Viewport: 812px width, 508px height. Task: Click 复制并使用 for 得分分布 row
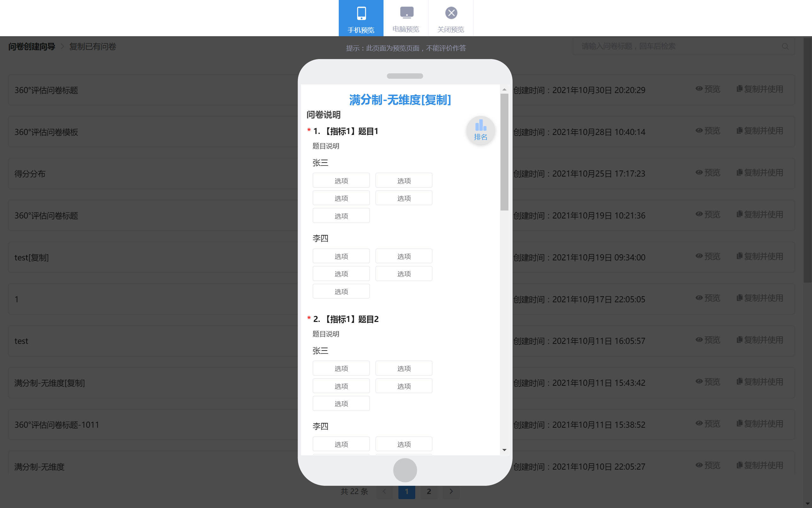(760, 173)
